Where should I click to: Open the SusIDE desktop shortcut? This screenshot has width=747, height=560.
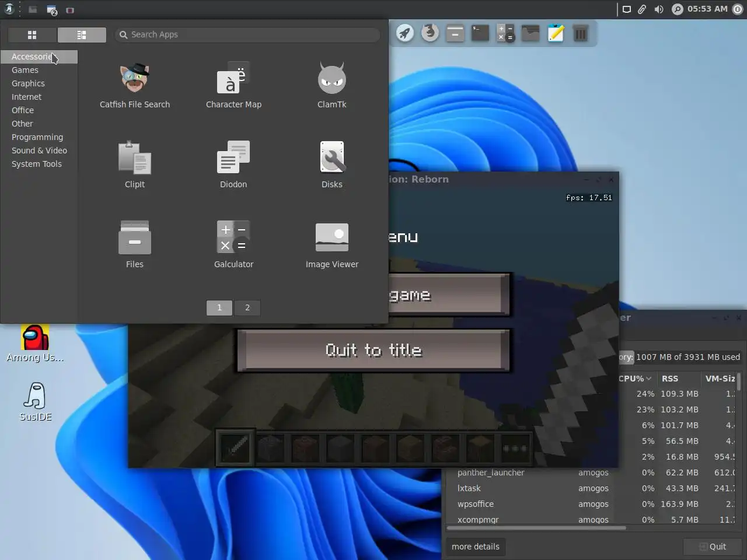(36, 402)
